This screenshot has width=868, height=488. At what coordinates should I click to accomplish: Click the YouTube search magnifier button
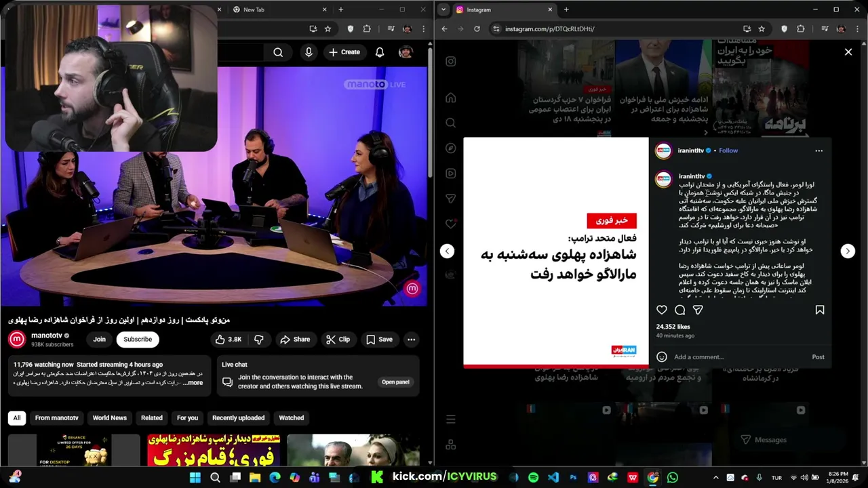tap(278, 52)
